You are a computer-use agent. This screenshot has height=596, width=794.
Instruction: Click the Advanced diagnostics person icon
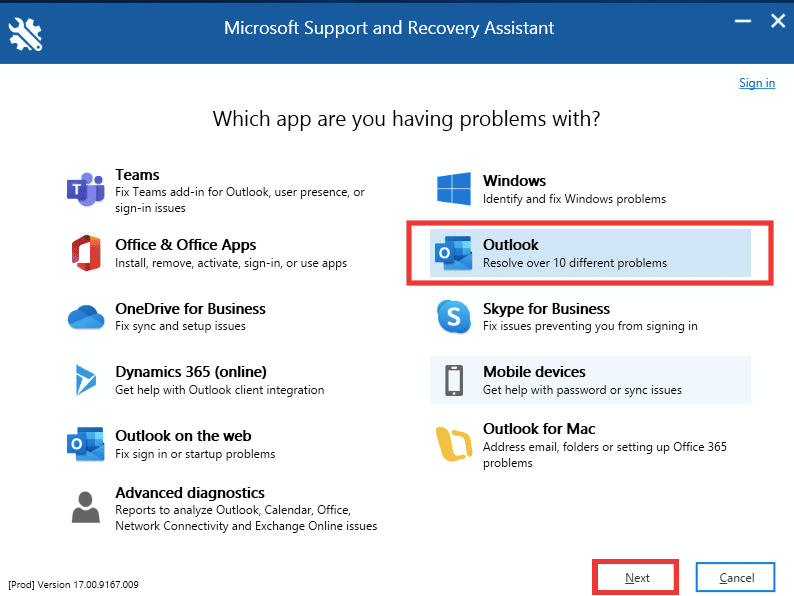pyautogui.click(x=86, y=507)
